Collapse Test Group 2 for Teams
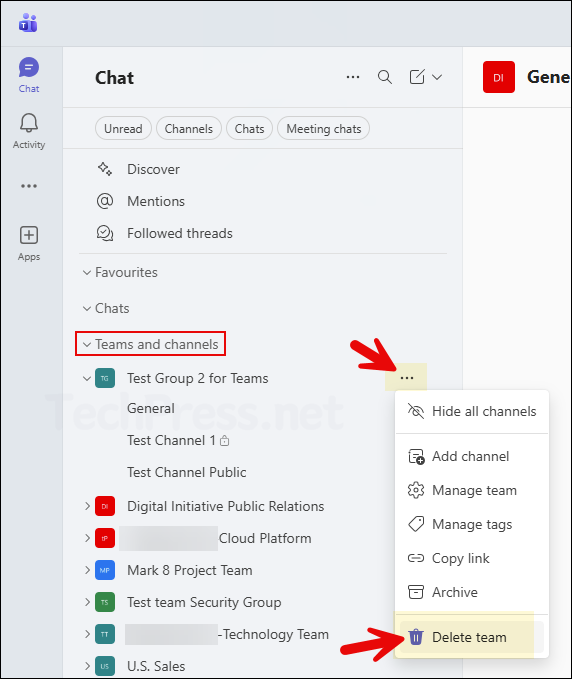572x679 pixels. tap(87, 378)
